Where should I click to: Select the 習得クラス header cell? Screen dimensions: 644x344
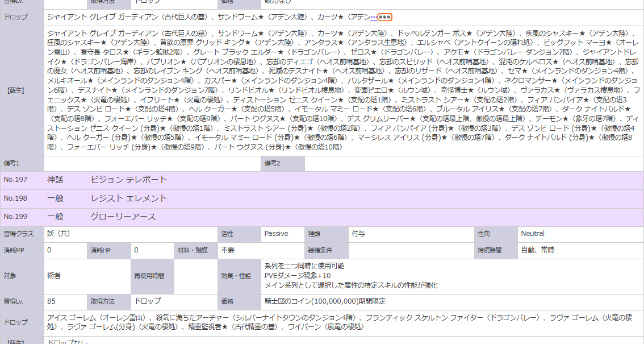(x=22, y=234)
